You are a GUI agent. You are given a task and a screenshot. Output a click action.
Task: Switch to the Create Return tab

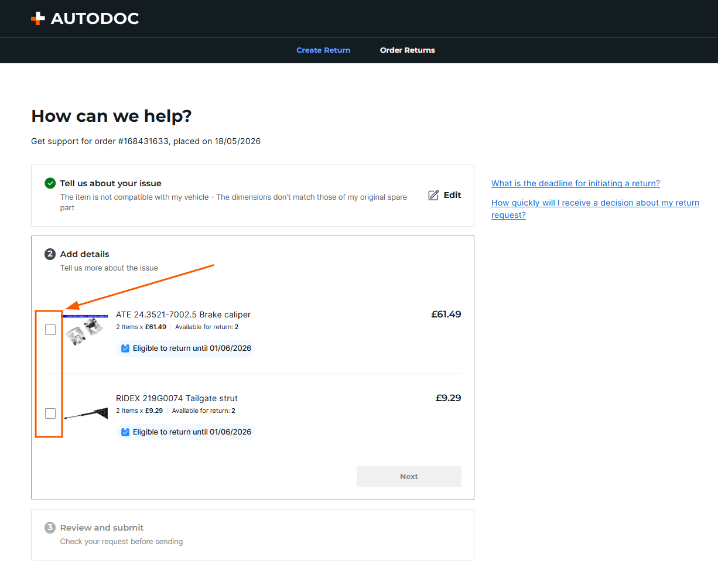[323, 50]
